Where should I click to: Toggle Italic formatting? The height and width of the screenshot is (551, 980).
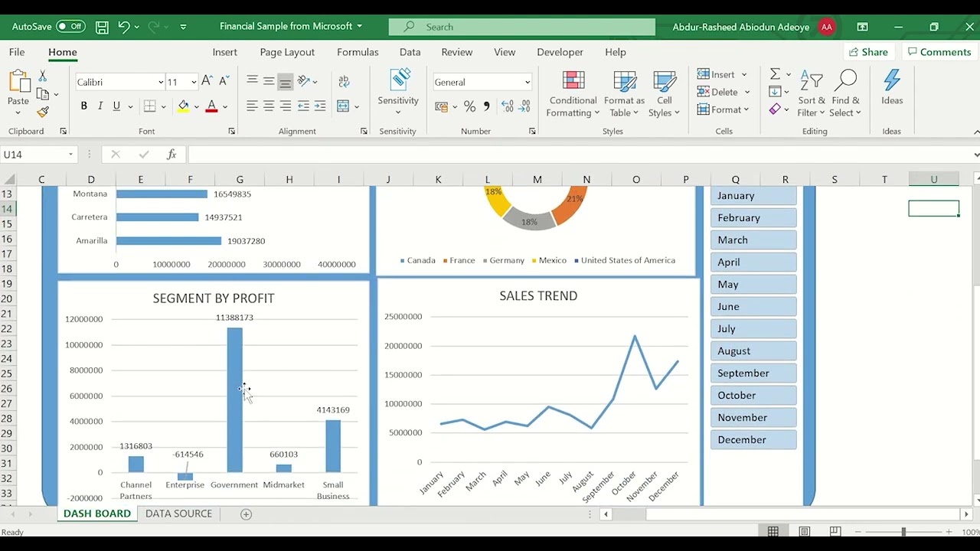point(100,106)
